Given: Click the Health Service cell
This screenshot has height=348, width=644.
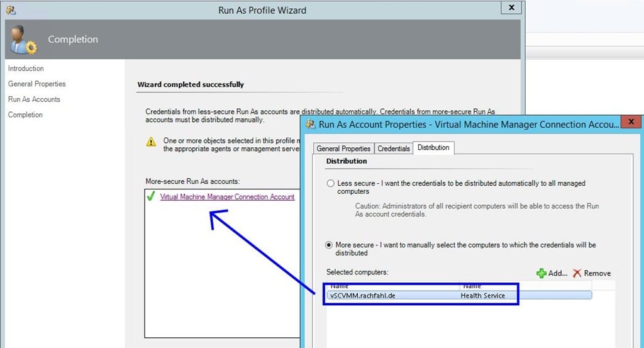Looking at the screenshot, I should tap(482, 295).
